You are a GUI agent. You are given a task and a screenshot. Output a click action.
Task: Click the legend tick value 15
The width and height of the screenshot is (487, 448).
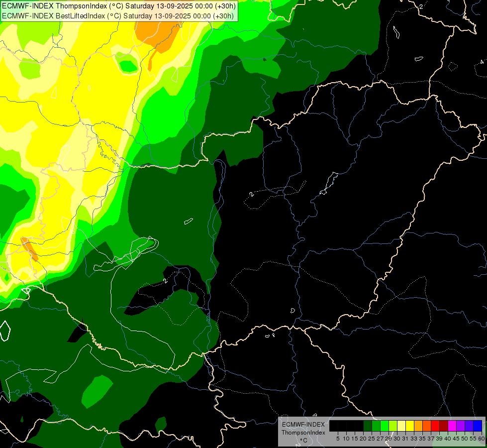[355, 439]
